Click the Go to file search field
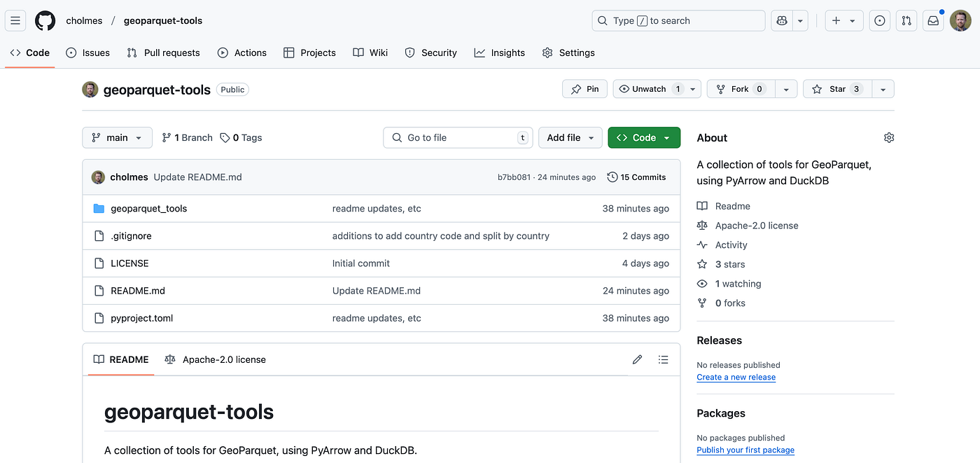980x463 pixels. coord(458,137)
